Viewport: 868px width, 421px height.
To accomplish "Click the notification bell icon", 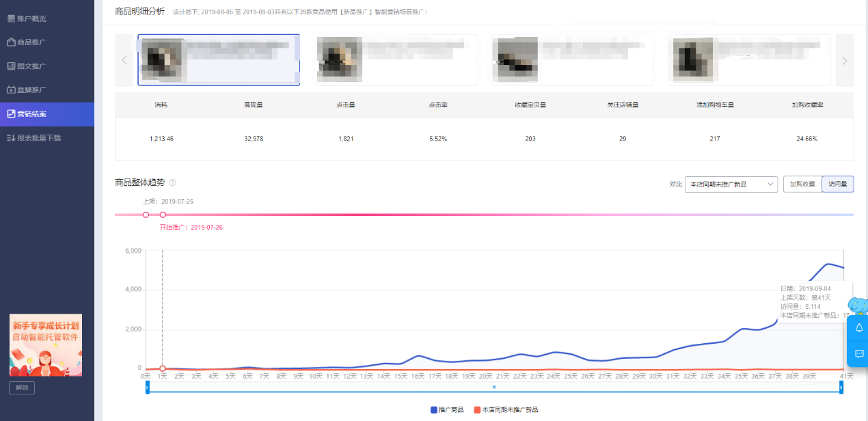I will pos(859,328).
